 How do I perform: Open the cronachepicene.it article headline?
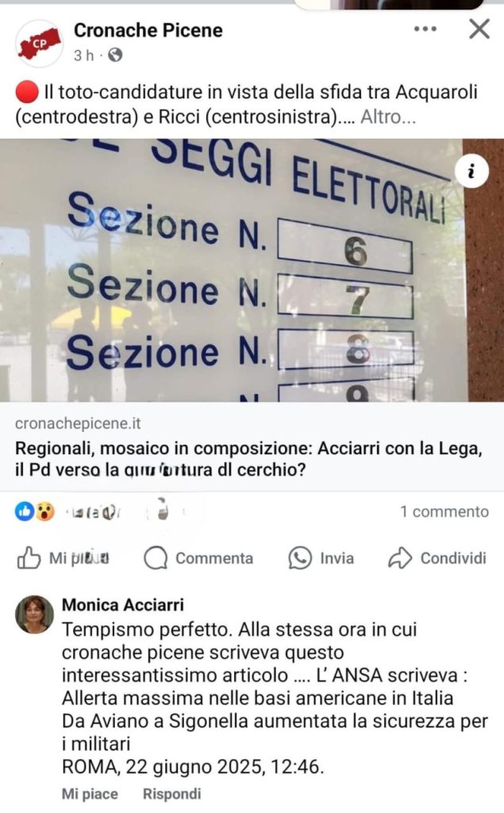coord(249,459)
